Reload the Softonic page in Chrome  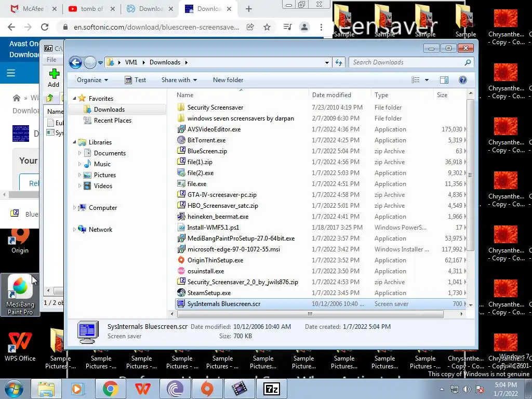tap(45, 27)
